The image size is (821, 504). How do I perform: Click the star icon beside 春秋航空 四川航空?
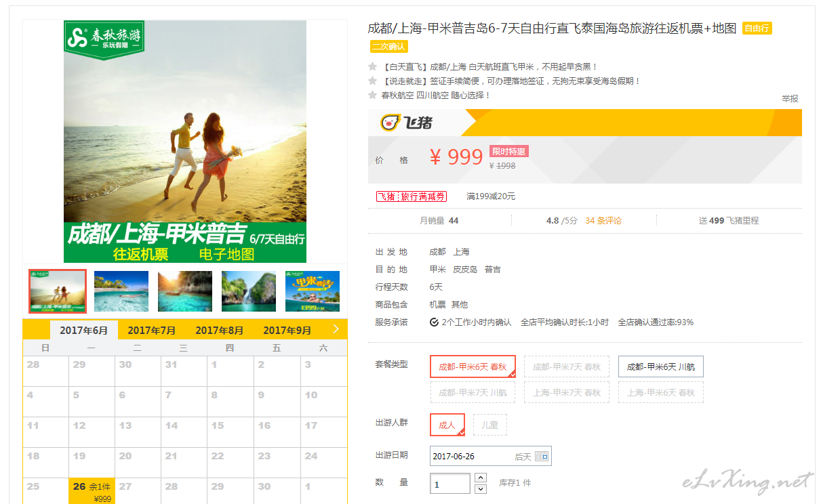tap(372, 95)
